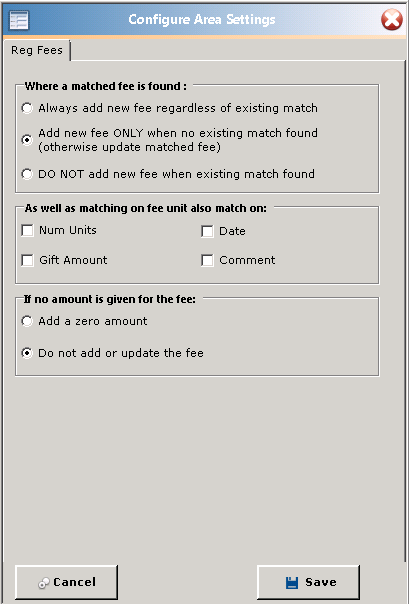This screenshot has width=409, height=604.
Task: Switch to the Reg Fees tab
Action: click(37, 50)
